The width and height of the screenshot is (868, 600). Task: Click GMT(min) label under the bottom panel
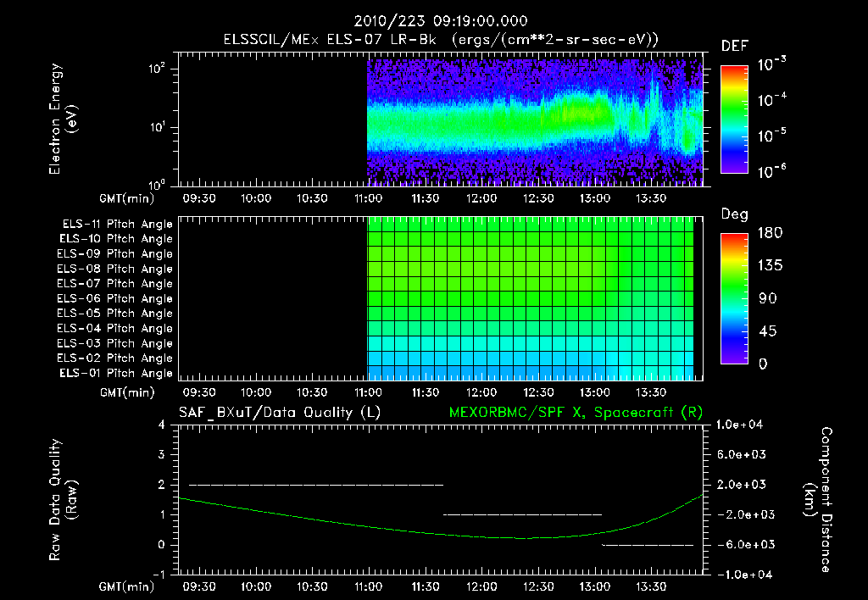(x=127, y=586)
